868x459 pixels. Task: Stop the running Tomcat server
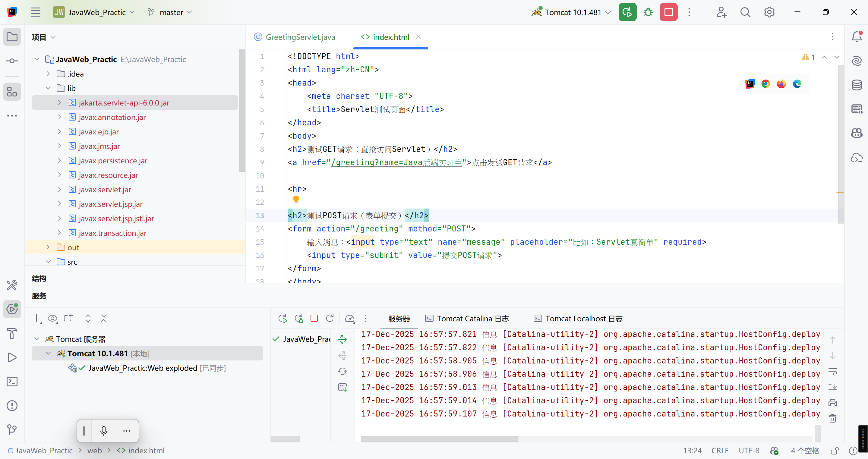pyautogui.click(x=668, y=12)
